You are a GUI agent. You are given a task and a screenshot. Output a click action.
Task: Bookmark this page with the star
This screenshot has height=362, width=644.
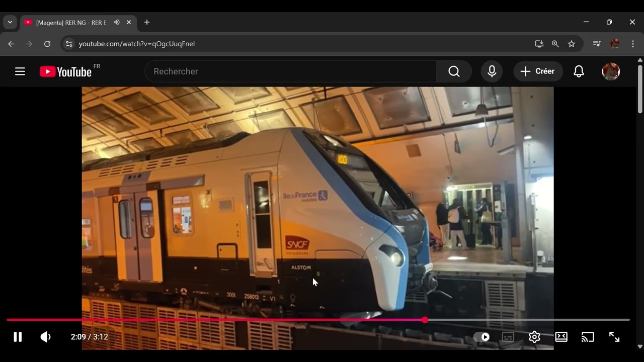pos(572,44)
